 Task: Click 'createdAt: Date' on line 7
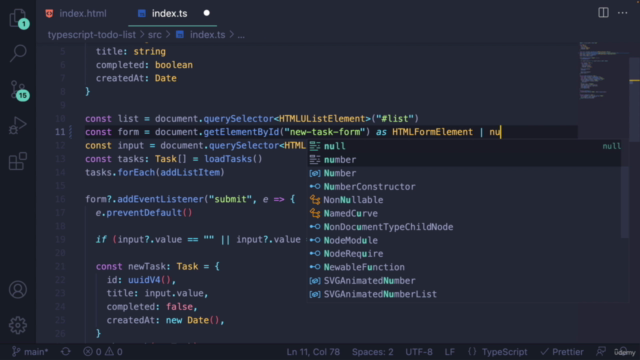pos(136,78)
